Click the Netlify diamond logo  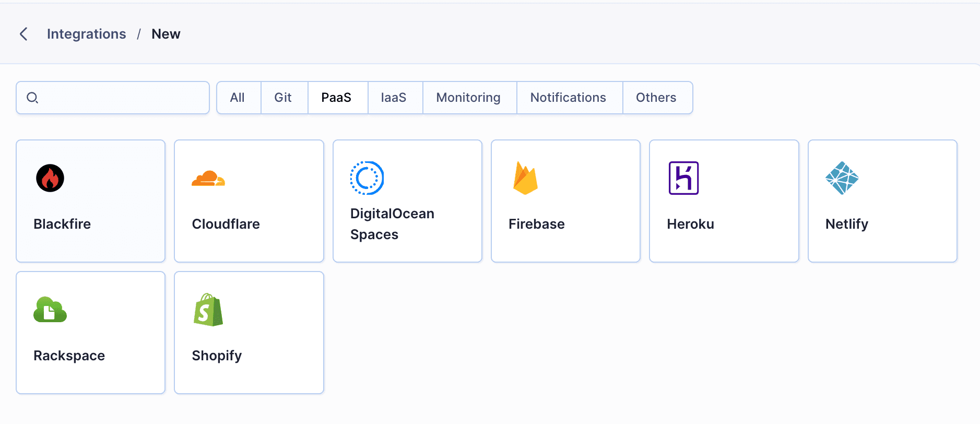tap(842, 178)
